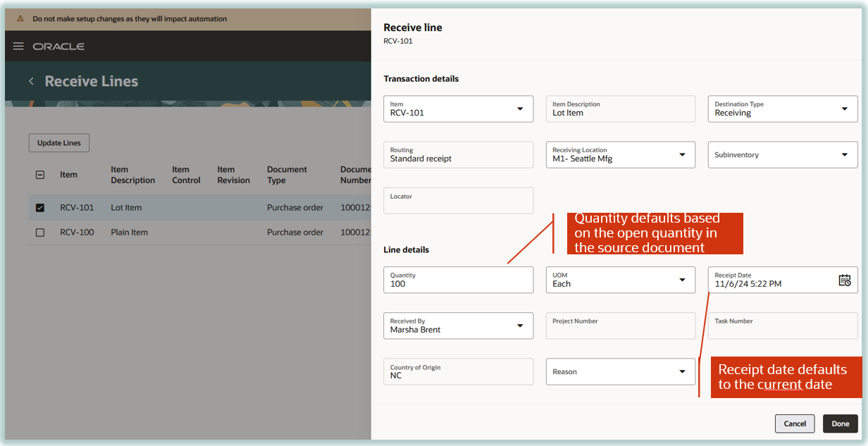Viewport: 868px width, 446px height.
Task: Expand the Item dropdown showing RCV-101
Action: [x=520, y=109]
